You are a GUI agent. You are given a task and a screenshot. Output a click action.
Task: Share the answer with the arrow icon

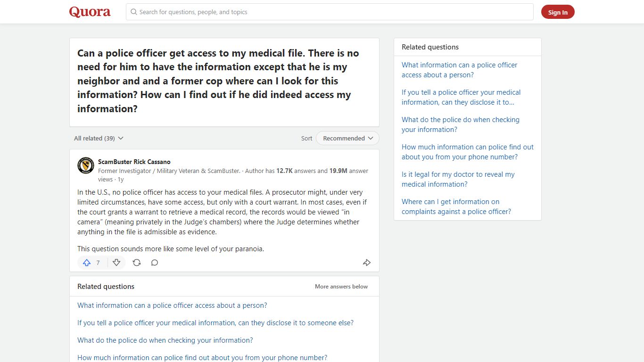(x=367, y=263)
